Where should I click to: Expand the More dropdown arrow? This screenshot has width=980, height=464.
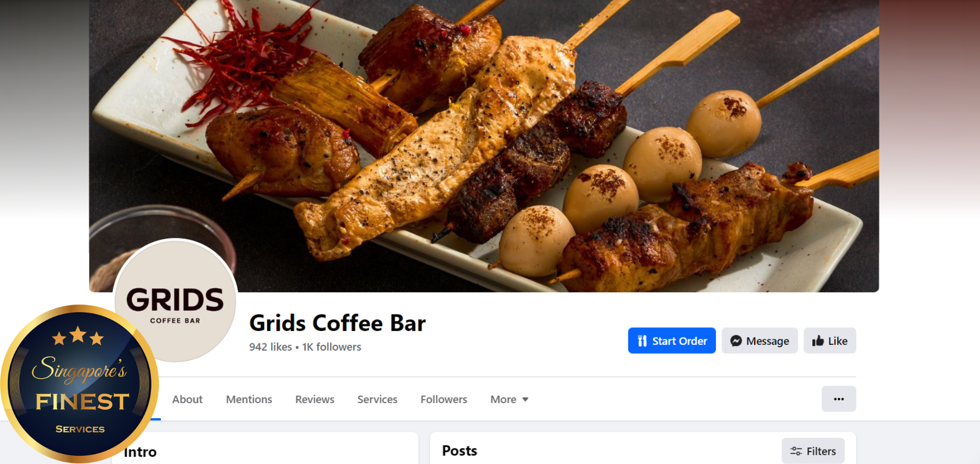pos(525,400)
